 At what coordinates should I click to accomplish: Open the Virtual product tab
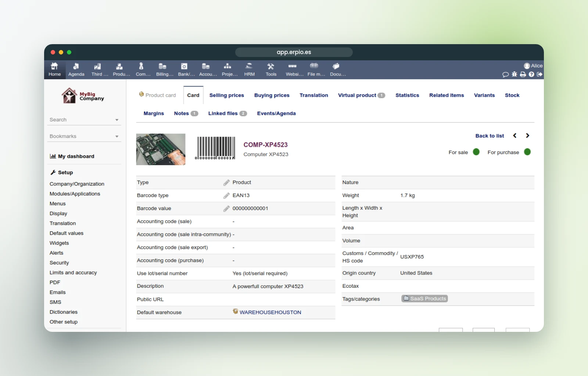tap(362, 95)
